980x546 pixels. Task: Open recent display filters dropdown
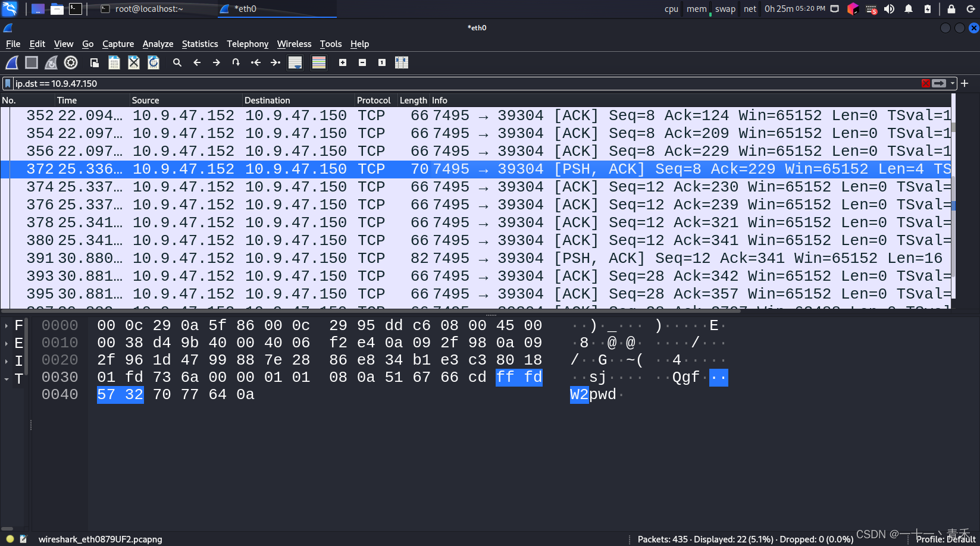click(x=953, y=84)
